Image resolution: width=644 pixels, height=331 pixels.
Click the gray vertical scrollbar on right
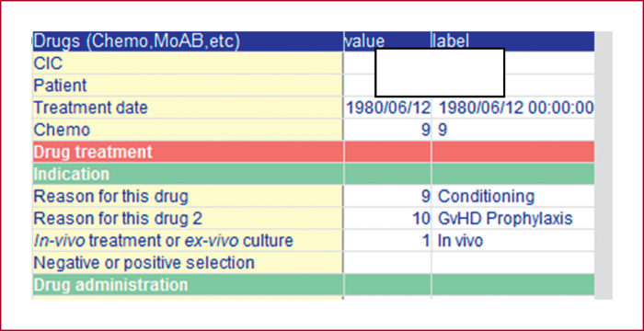pyautogui.click(x=604, y=165)
